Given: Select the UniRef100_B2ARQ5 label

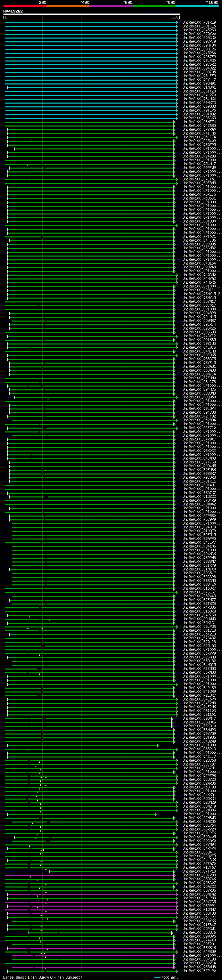Looking at the screenshot, I should (x=199, y=783).
